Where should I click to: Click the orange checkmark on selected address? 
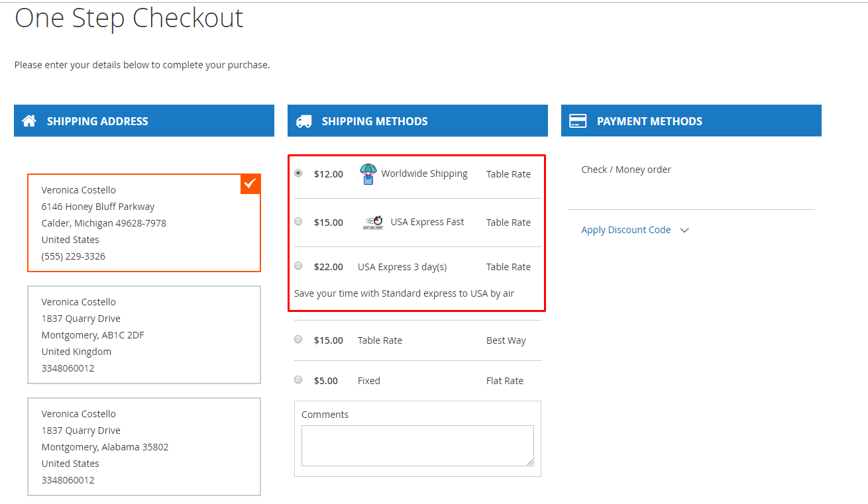pos(250,183)
